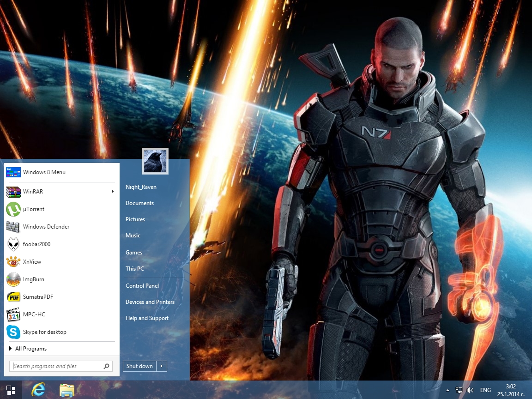Open the volume speaker tray icon

click(470, 390)
